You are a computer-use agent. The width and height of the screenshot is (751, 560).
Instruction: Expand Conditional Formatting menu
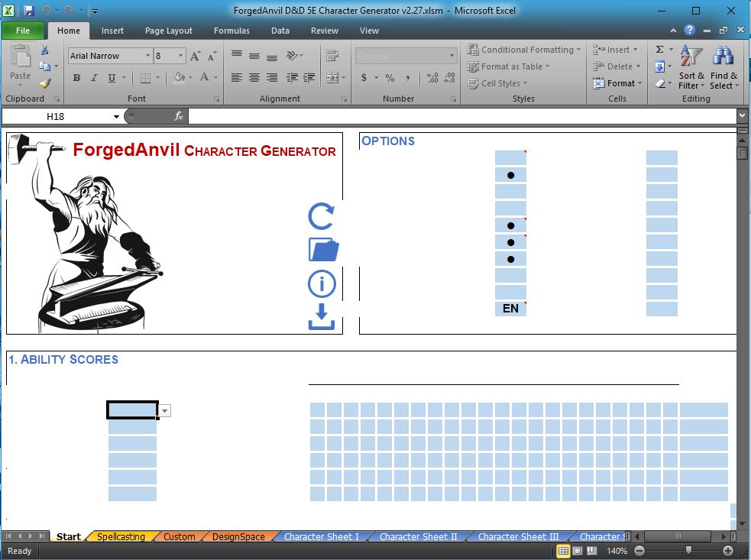(524, 50)
